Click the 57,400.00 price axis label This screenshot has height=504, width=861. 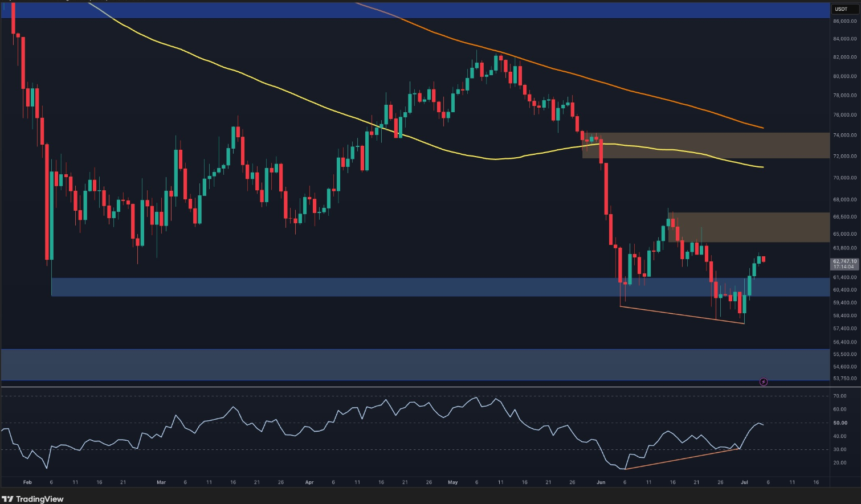(844, 329)
